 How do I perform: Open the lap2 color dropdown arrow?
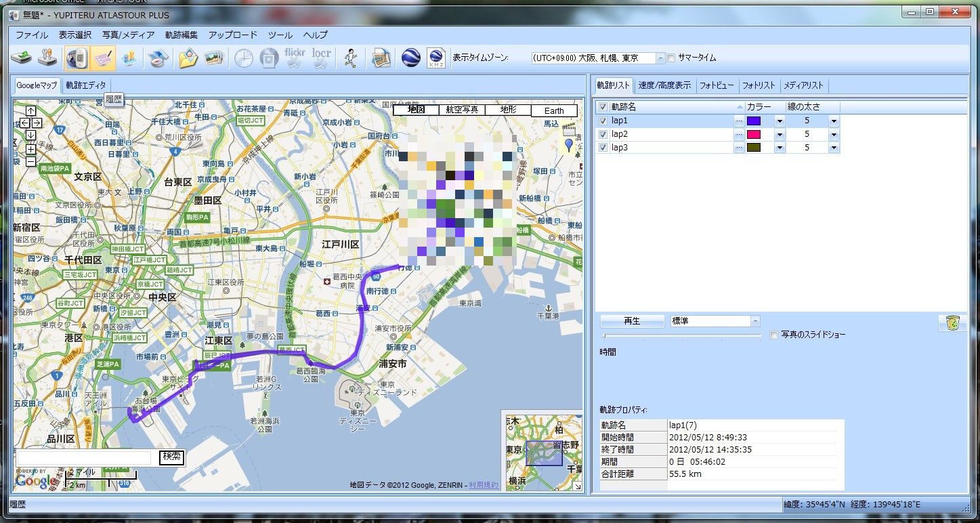[780, 134]
